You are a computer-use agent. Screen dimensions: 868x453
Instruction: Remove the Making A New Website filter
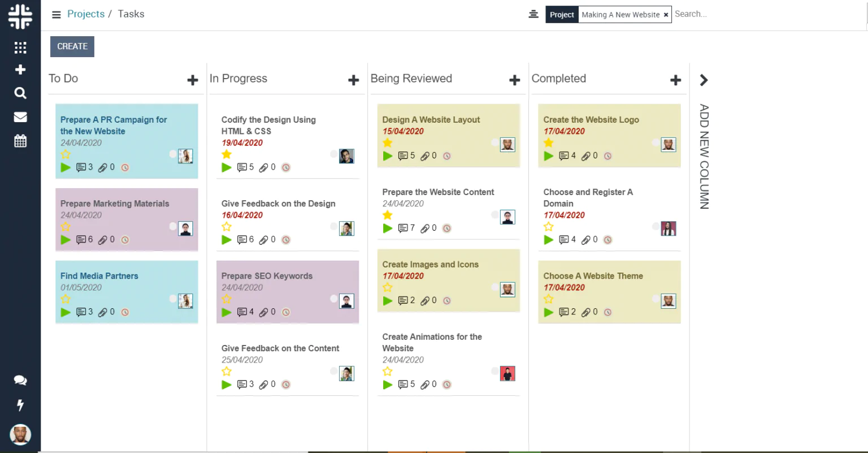(x=666, y=15)
